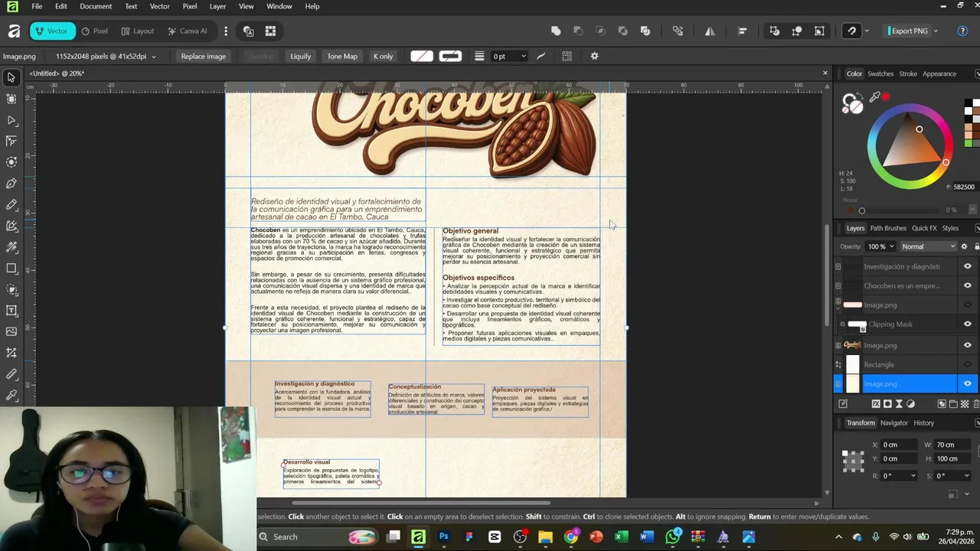
Task: Open the Normal blend mode dropdown
Action: tap(928, 246)
